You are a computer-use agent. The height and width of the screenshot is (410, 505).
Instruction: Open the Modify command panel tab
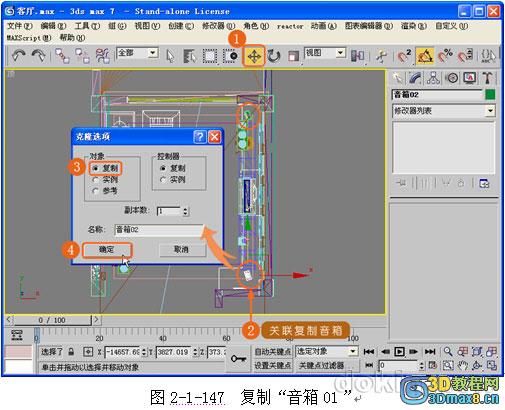coord(415,78)
